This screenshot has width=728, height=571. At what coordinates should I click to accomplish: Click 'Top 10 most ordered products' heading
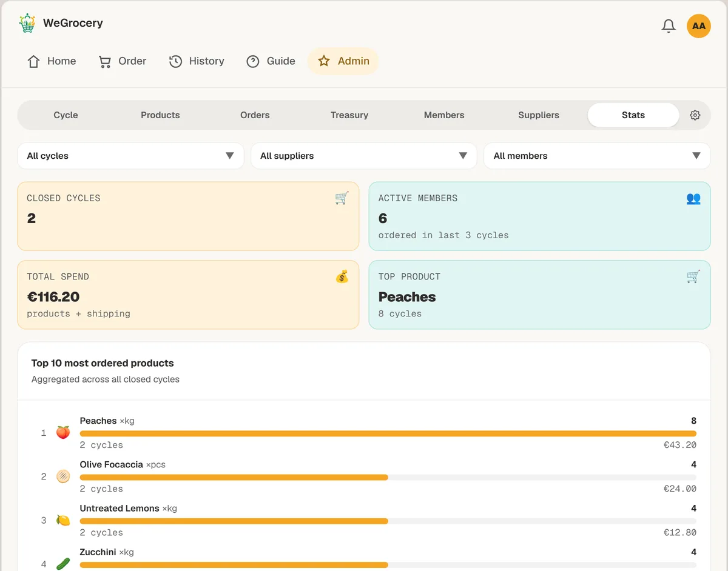(x=103, y=363)
